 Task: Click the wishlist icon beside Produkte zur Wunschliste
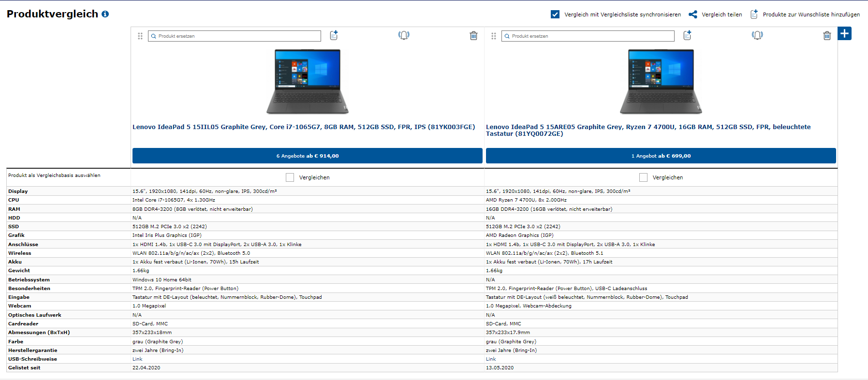(x=754, y=15)
